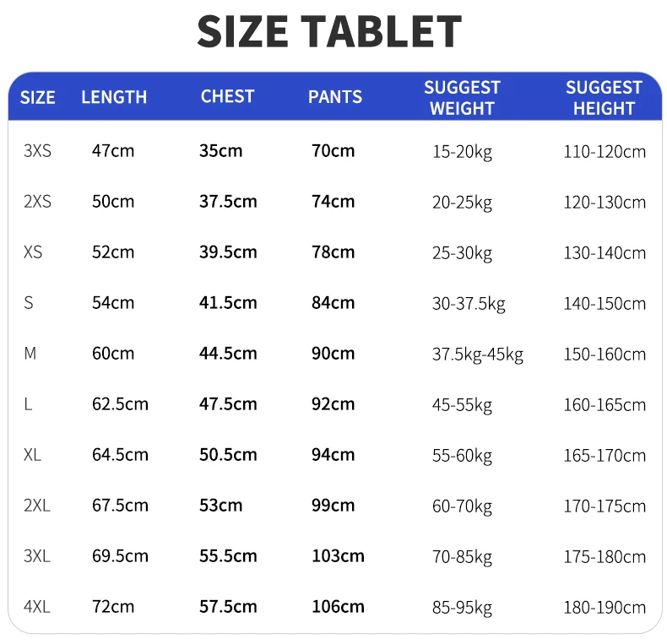Select the SUGGEST WEIGHT column header
The height and width of the screenshot is (644, 667).
(462, 98)
